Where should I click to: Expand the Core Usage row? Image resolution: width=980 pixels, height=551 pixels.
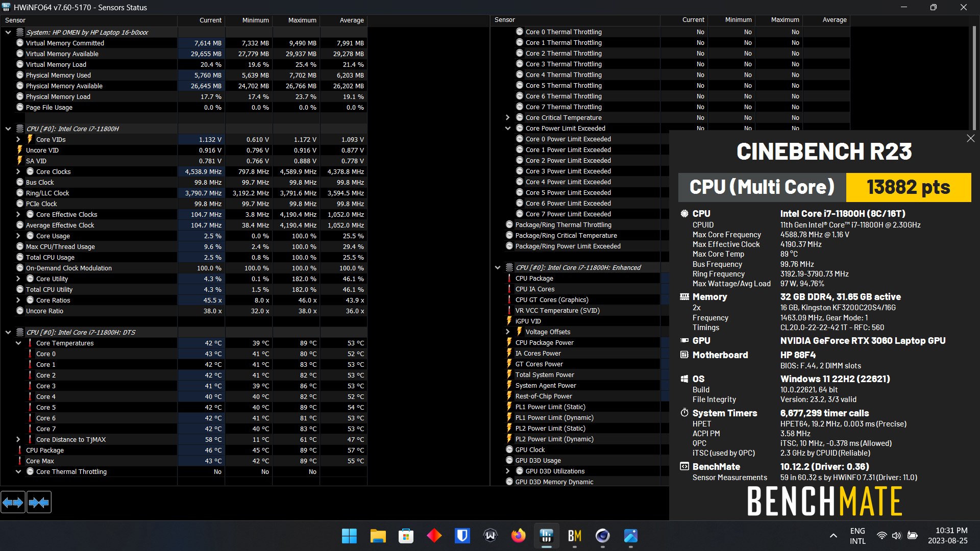click(18, 236)
